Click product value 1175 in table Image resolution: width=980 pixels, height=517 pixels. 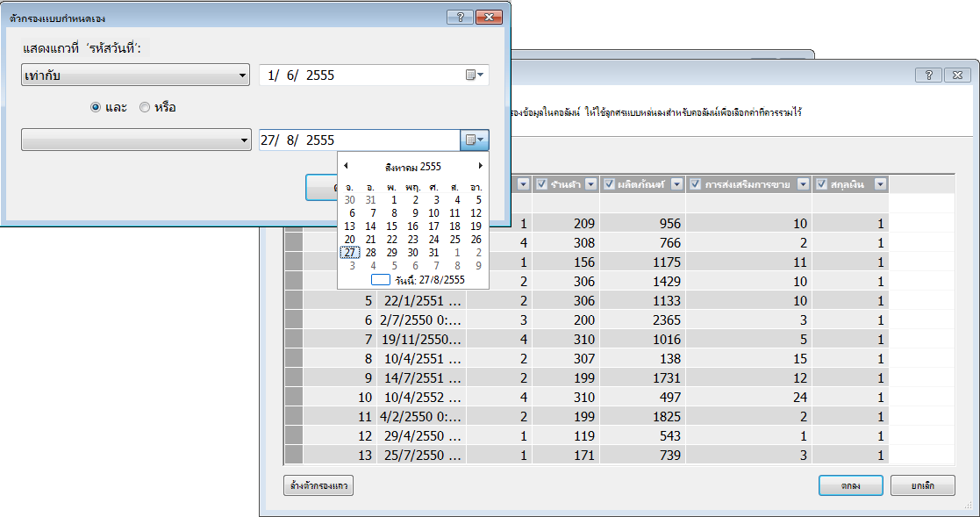coord(642,262)
